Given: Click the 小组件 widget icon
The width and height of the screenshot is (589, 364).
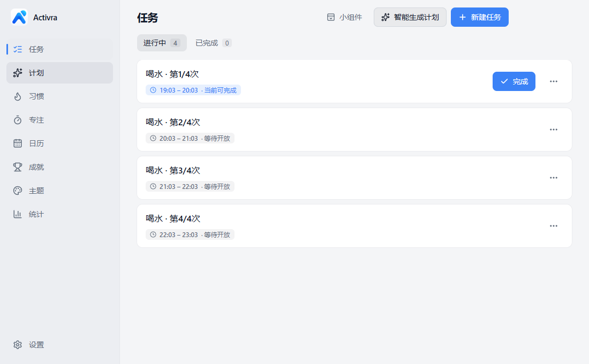Looking at the screenshot, I should pyautogui.click(x=331, y=17).
